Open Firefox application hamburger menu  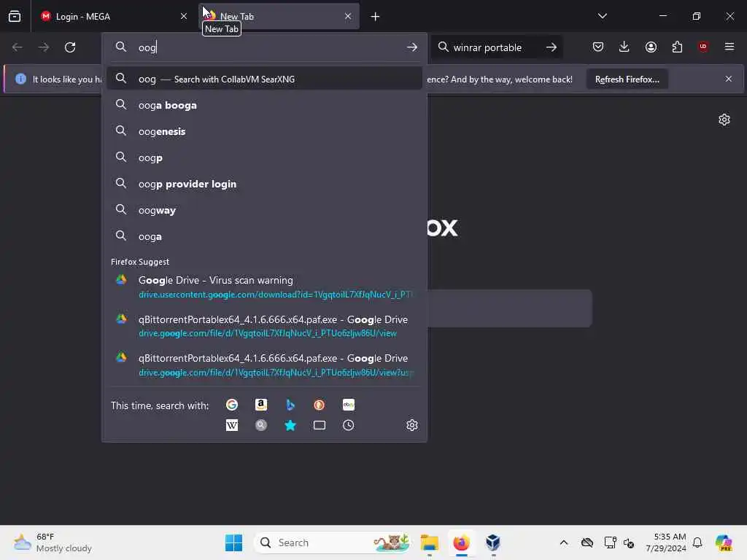[x=729, y=47]
